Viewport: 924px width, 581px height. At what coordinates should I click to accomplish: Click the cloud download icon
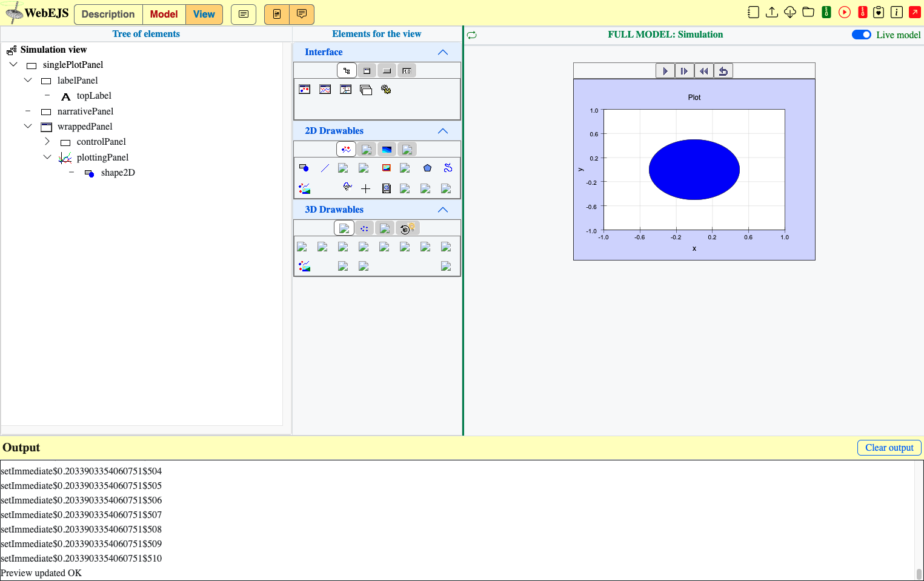[789, 12]
